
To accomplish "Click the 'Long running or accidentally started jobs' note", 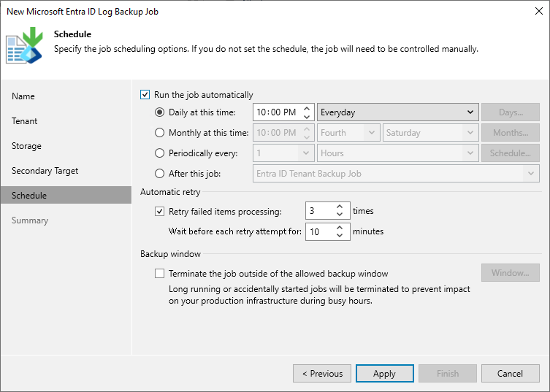I will tap(319, 295).
